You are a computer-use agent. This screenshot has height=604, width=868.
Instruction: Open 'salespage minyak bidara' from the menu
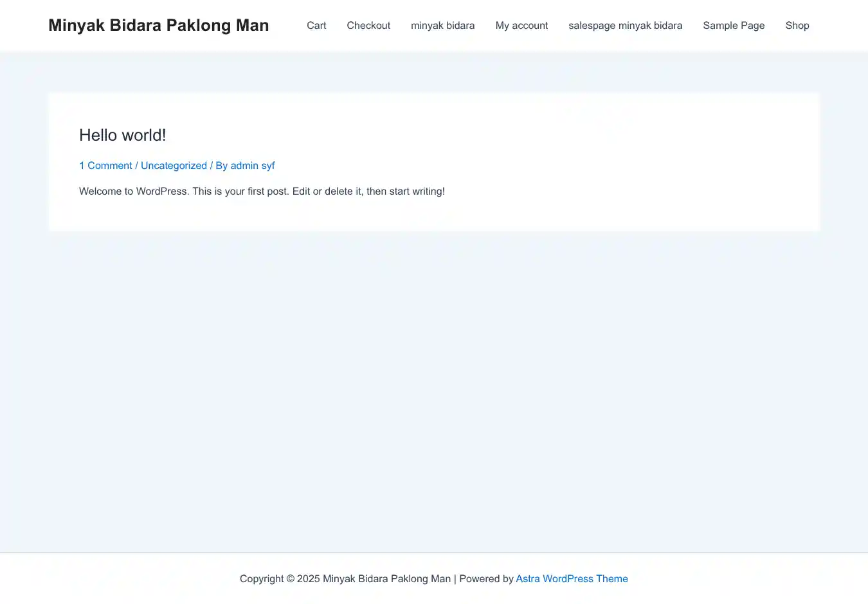pyautogui.click(x=625, y=26)
